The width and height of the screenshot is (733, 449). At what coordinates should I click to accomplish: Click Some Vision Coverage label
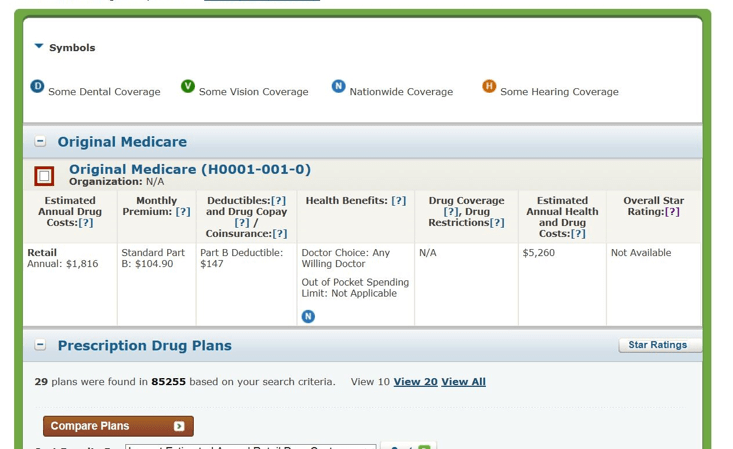253,92
